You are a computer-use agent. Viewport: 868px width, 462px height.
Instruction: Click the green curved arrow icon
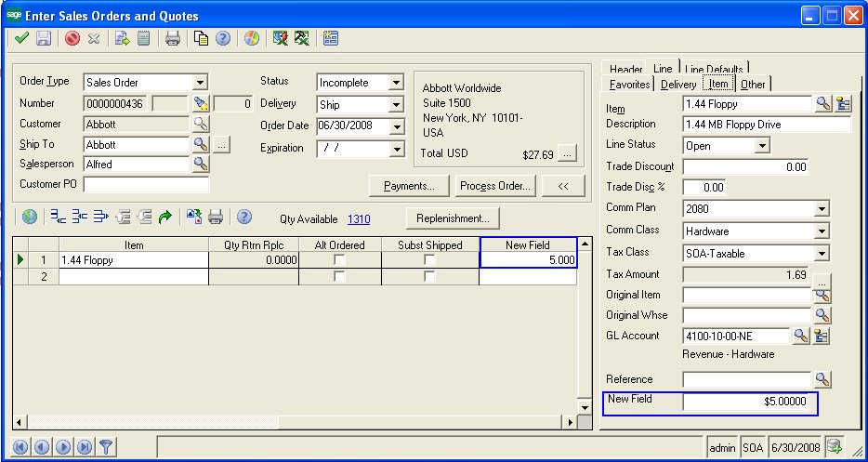[x=165, y=217]
